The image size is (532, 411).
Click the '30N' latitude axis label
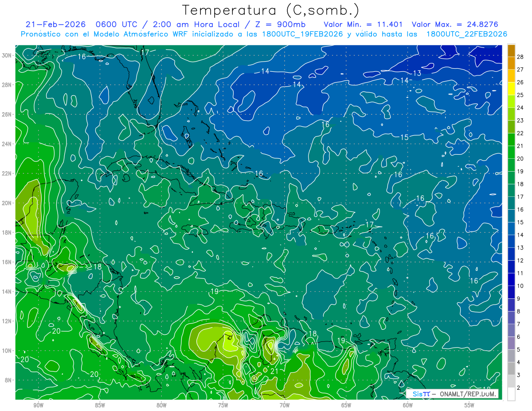click(x=7, y=55)
